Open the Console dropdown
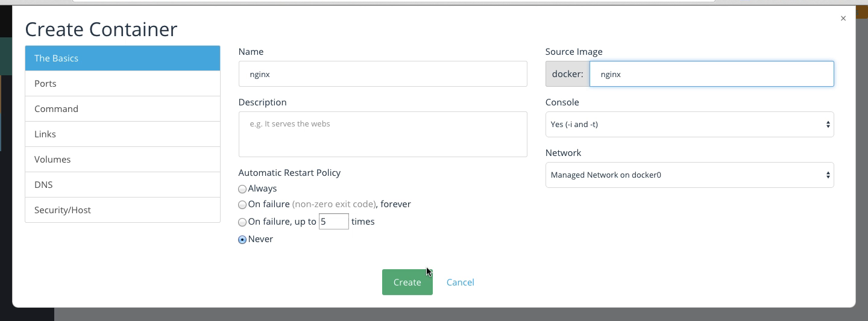This screenshot has width=868, height=321. [x=690, y=124]
